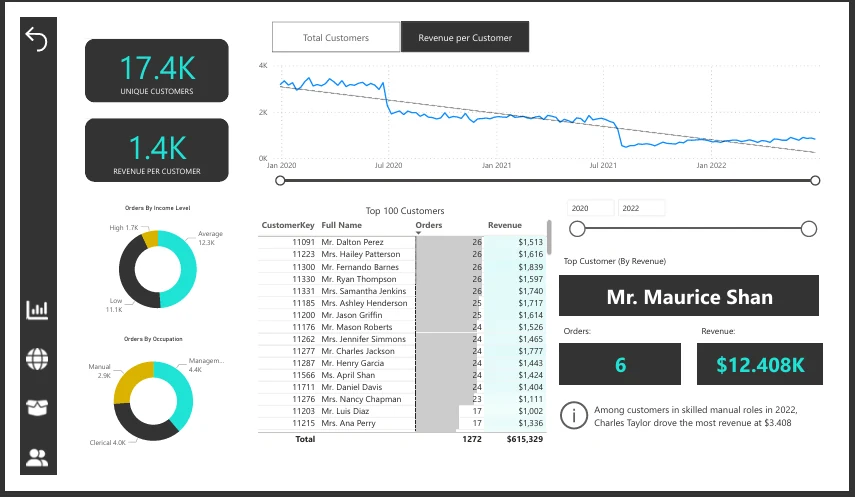Select the row for Mr. Mason Roberts
The width and height of the screenshot is (855, 497).
tap(402, 327)
